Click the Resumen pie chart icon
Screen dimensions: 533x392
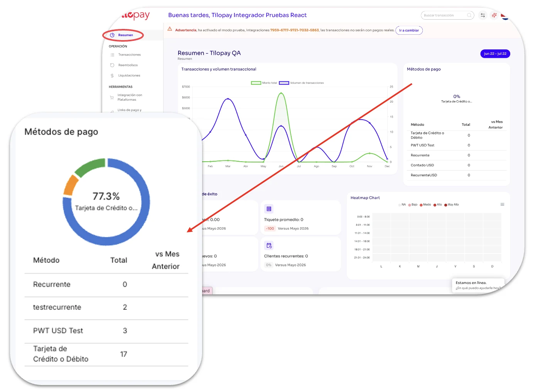112,35
